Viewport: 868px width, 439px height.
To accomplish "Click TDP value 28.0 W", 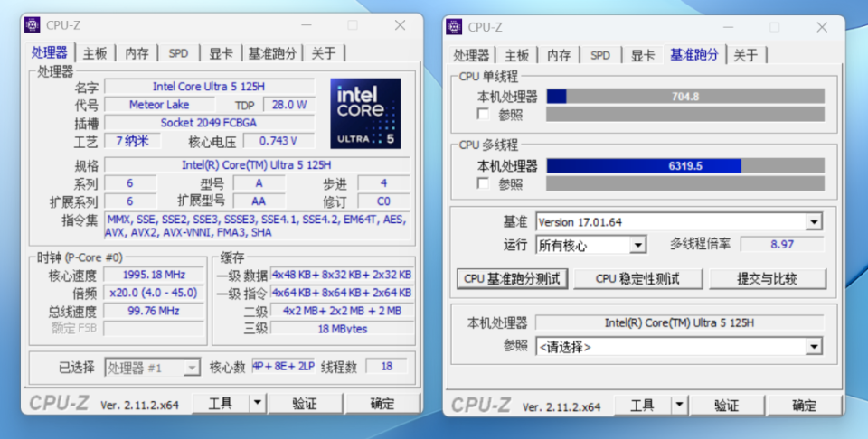I will click(289, 105).
